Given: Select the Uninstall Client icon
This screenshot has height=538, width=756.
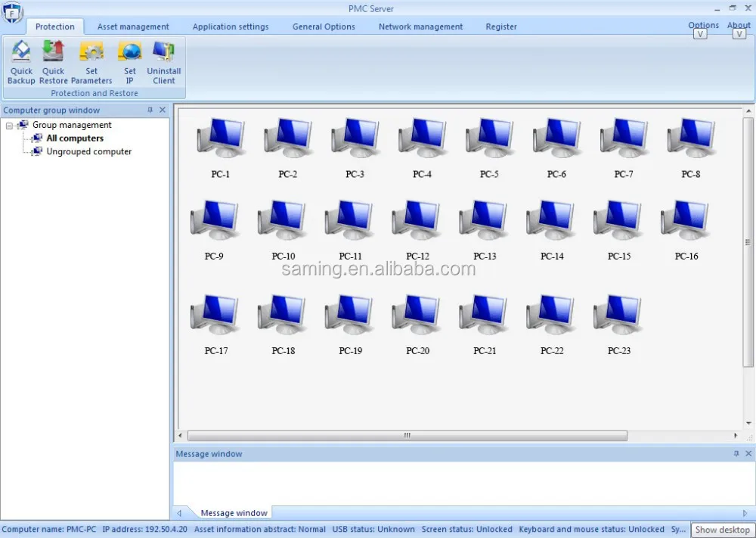Looking at the screenshot, I should [164, 53].
